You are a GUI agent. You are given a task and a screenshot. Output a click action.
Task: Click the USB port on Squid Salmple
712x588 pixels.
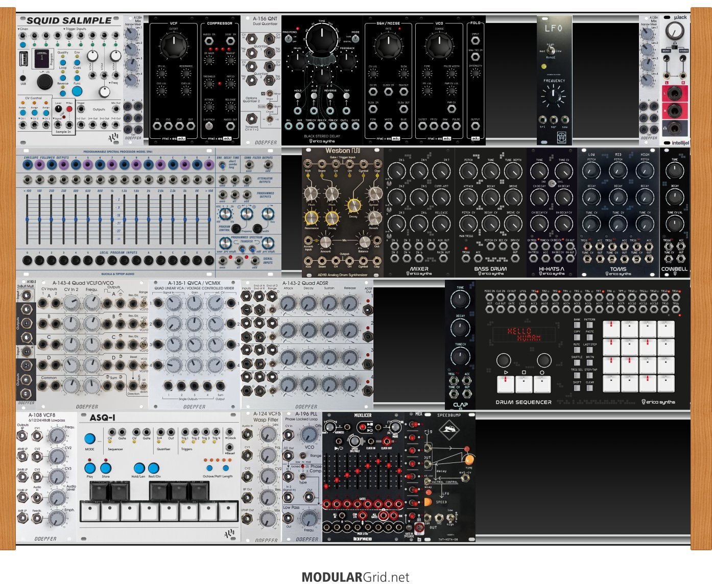tap(23, 59)
